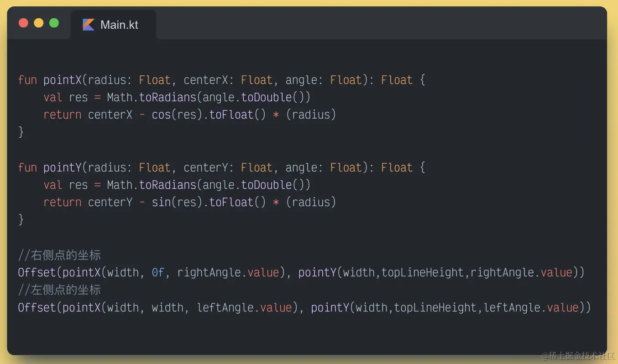Click the 0f literal in the first Offset call
The image size is (618, 364).
(x=158, y=273)
